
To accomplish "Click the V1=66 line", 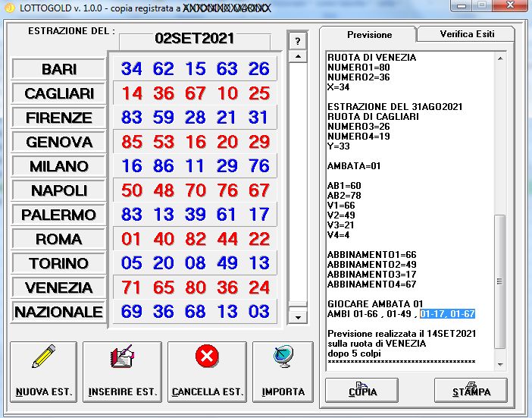I will [x=341, y=206].
